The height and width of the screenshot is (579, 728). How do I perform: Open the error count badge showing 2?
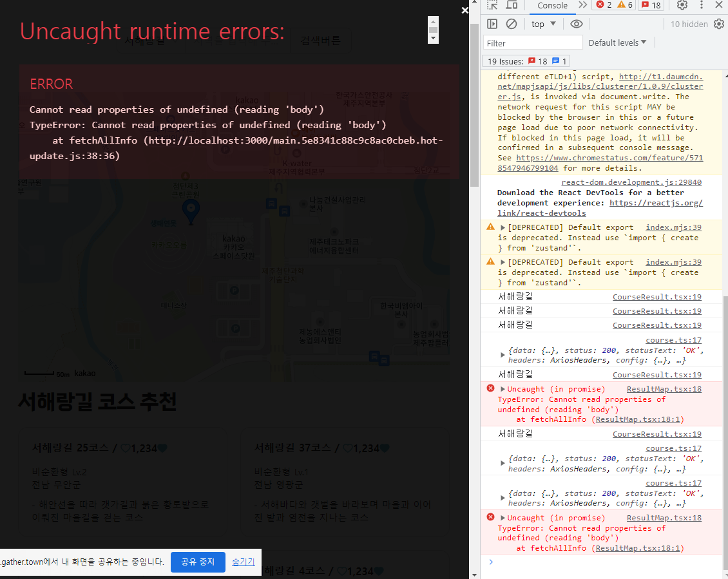604,5
